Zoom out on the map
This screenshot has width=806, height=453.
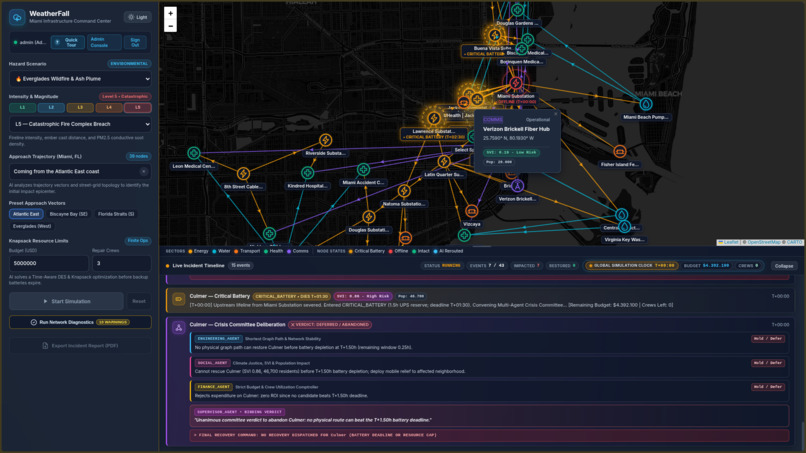171,26
